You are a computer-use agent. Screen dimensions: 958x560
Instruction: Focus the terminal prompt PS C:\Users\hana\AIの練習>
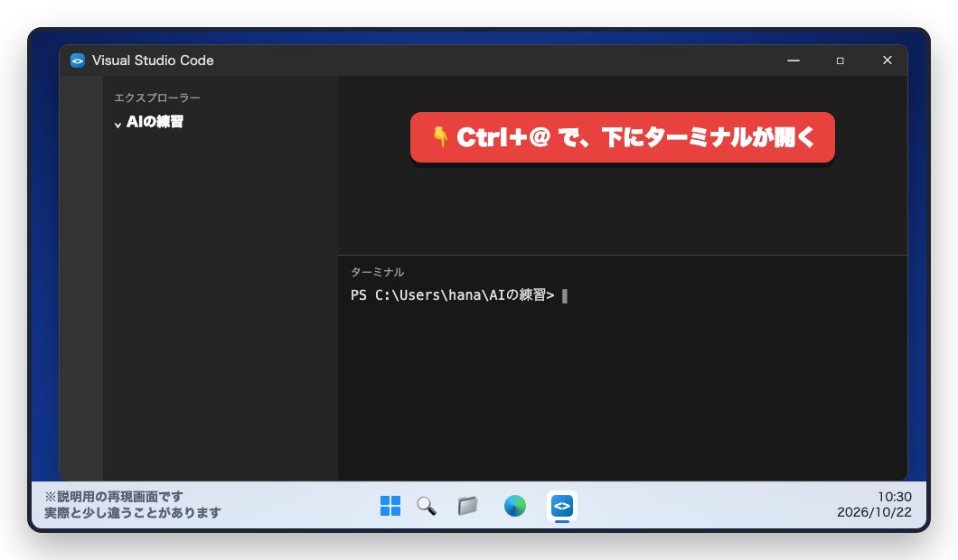[x=452, y=295]
